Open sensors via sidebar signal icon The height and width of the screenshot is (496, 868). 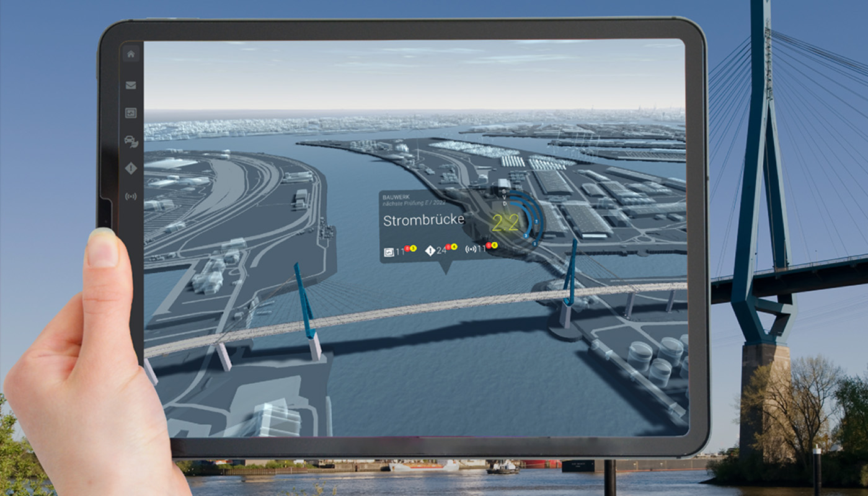coord(131,197)
